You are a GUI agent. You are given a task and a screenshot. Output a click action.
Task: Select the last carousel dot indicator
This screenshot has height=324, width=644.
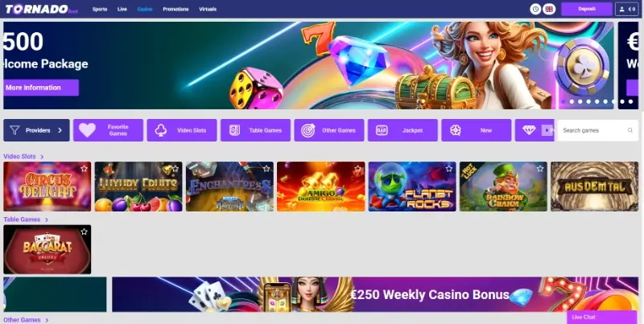tap(631, 102)
